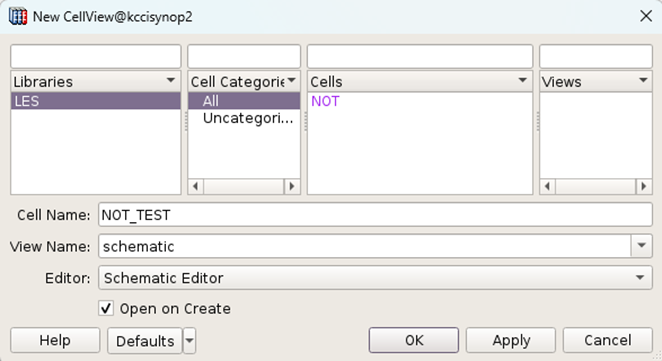
Task: Open the Cells column header dropdown
Action: click(522, 80)
